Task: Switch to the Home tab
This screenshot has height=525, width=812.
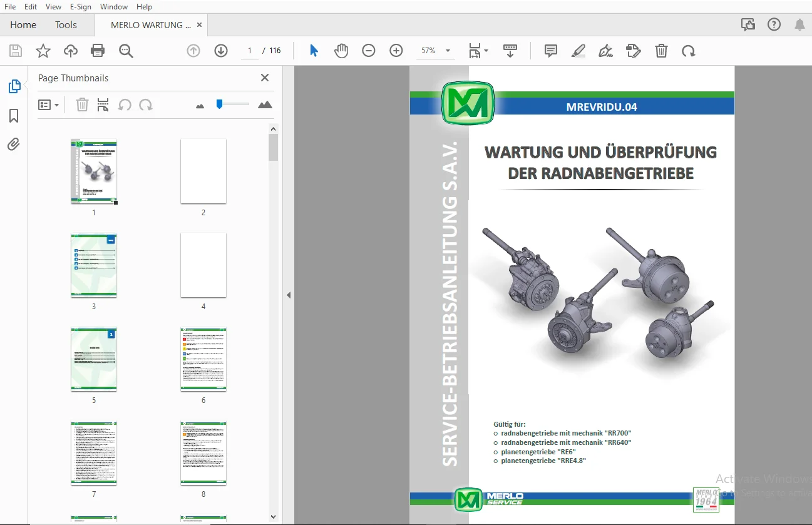Action: (23, 25)
